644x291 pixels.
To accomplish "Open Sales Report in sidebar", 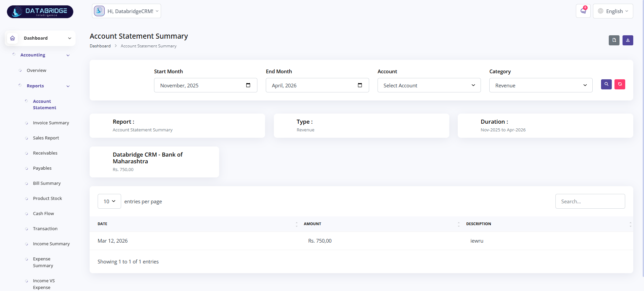I will tap(46, 138).
